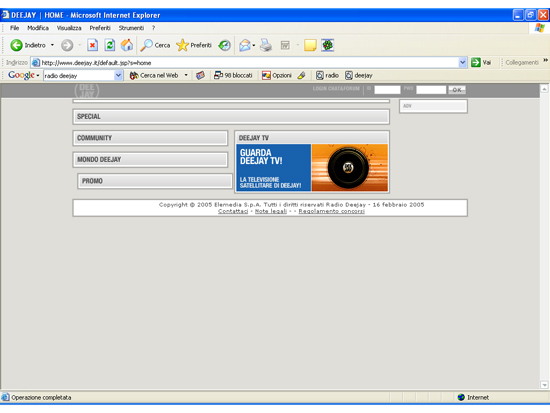The image size is (550, 413).
Task: Open Google search box dropdown
Action: 119,75
